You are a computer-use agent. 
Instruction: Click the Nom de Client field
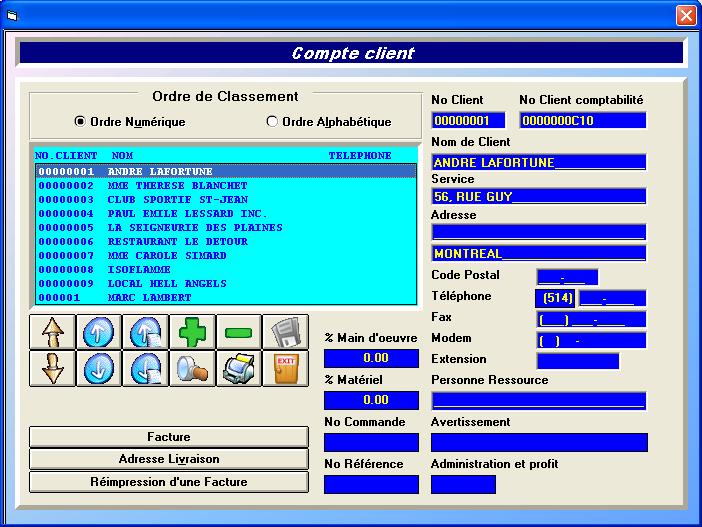pyautogui.click(x=538, y=162)
